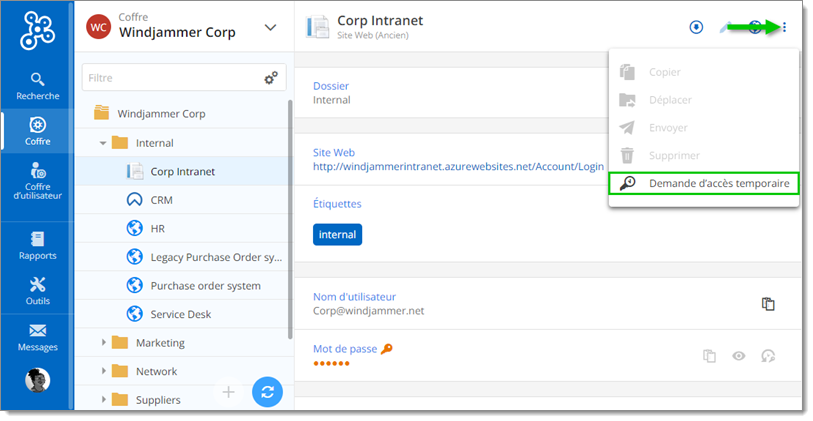813x421 pixels.
Task: Open the Recherche search panel
Action: (x=37, y=85)
